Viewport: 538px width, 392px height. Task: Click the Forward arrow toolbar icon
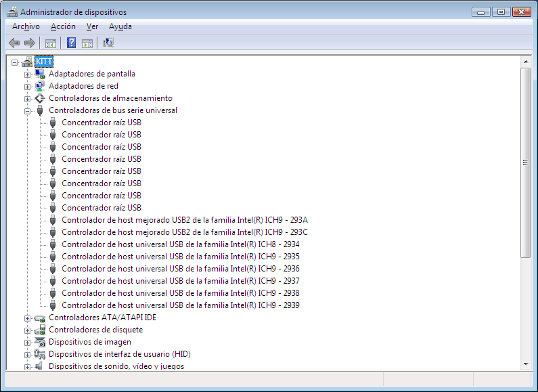(30, 43)
